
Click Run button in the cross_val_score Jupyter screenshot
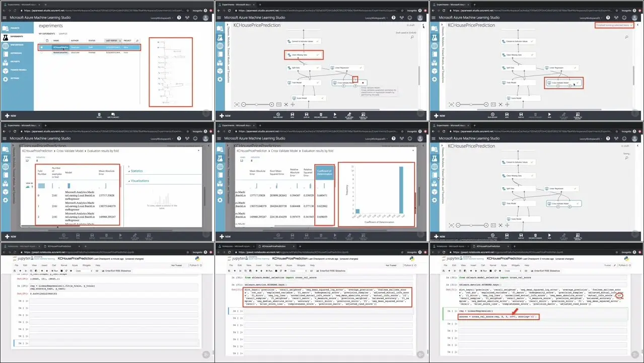pos(484,271)
